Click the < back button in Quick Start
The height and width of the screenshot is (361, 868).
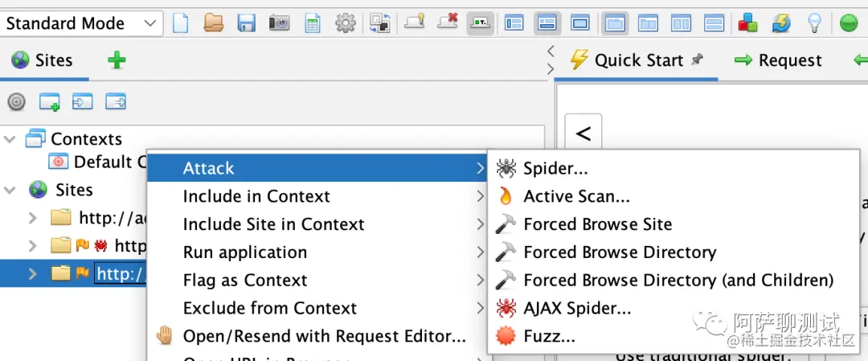tap(583, 133)
